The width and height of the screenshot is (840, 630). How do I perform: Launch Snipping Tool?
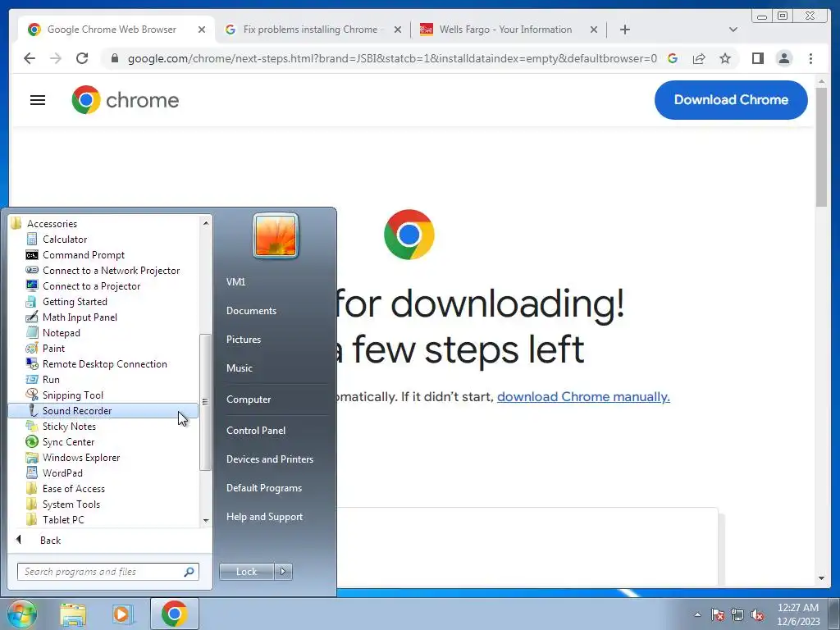coord(72,395)
